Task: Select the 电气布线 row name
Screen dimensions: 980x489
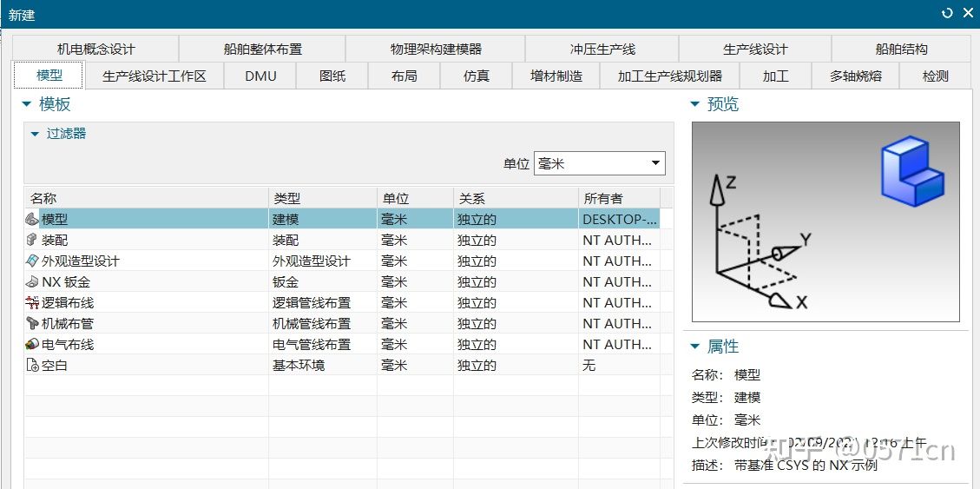Action: click(x=68, y=345)
